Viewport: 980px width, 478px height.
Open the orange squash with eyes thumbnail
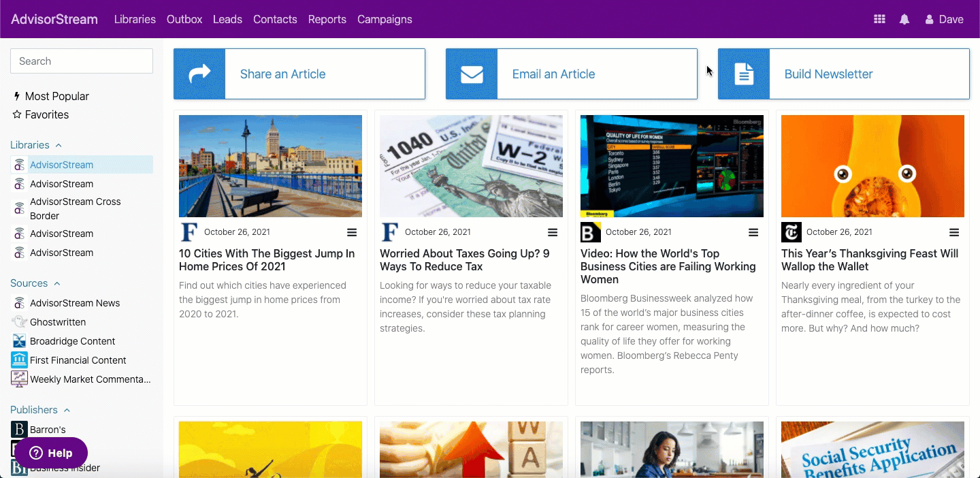[x=872, y=166]
